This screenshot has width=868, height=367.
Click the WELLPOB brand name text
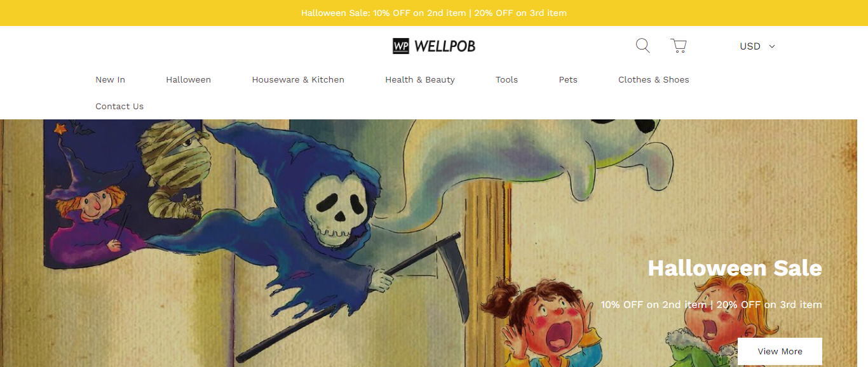point(445,46)
